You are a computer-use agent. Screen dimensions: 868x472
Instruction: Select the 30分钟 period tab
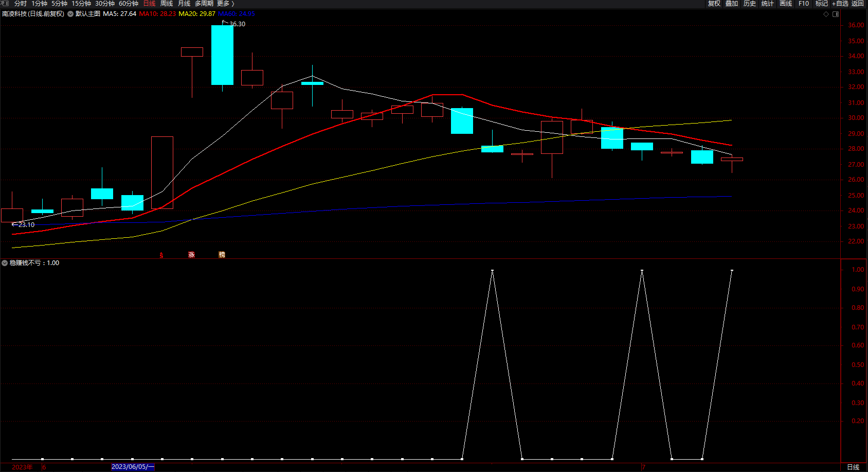click(104, 4)
